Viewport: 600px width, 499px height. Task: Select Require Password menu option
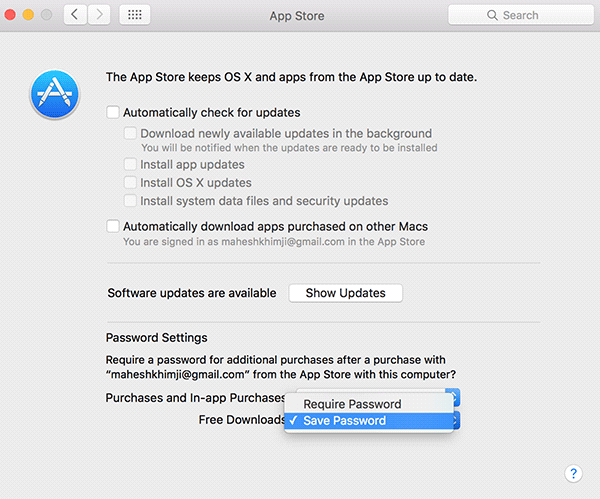click(352, 404)
